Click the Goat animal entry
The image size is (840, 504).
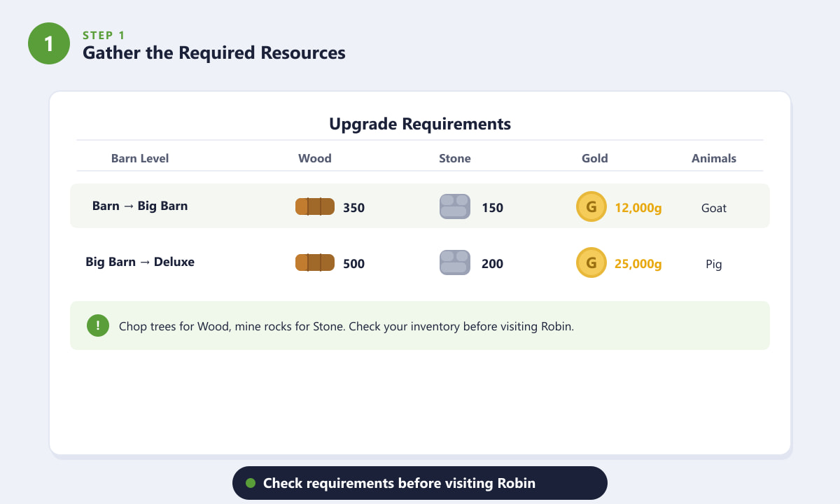click(714, 208)
